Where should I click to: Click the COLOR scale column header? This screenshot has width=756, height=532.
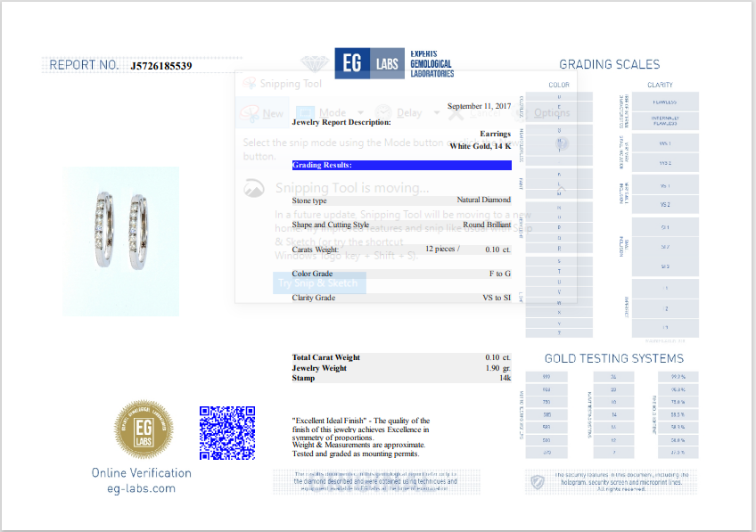[559, 85]
